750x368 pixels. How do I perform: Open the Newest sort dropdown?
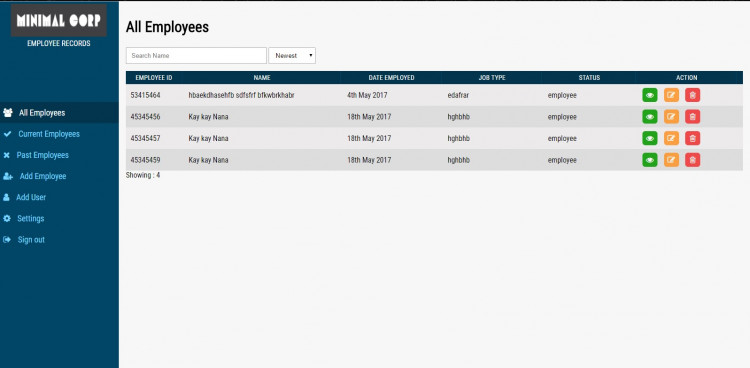click(292, 56)
